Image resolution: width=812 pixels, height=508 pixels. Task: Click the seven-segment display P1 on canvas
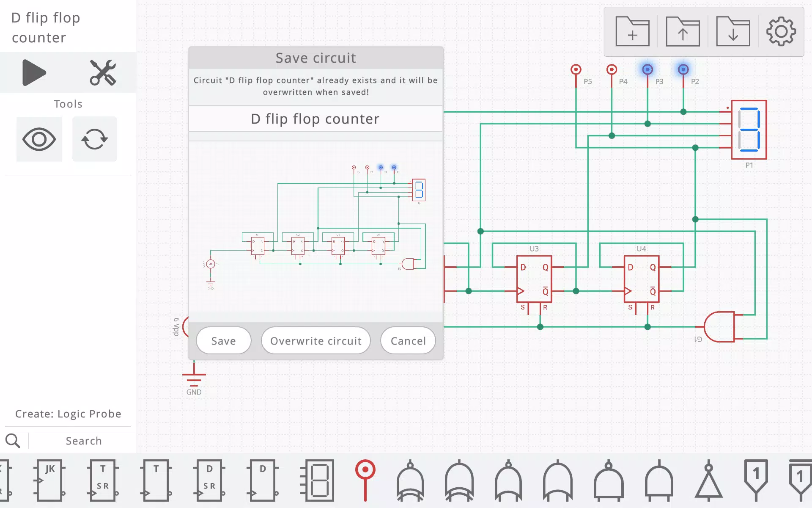click(x=749, y=130)
